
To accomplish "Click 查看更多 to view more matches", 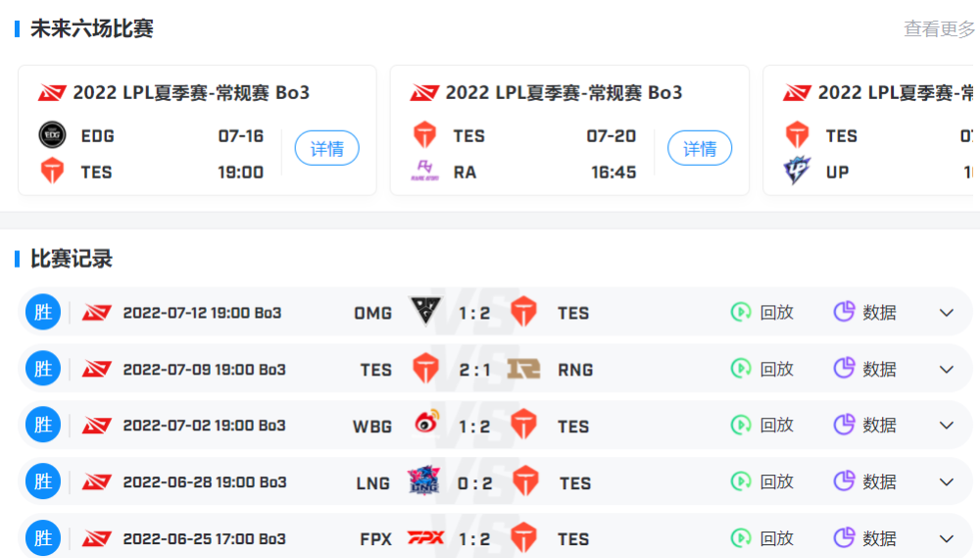I will [x=939, y=29].
